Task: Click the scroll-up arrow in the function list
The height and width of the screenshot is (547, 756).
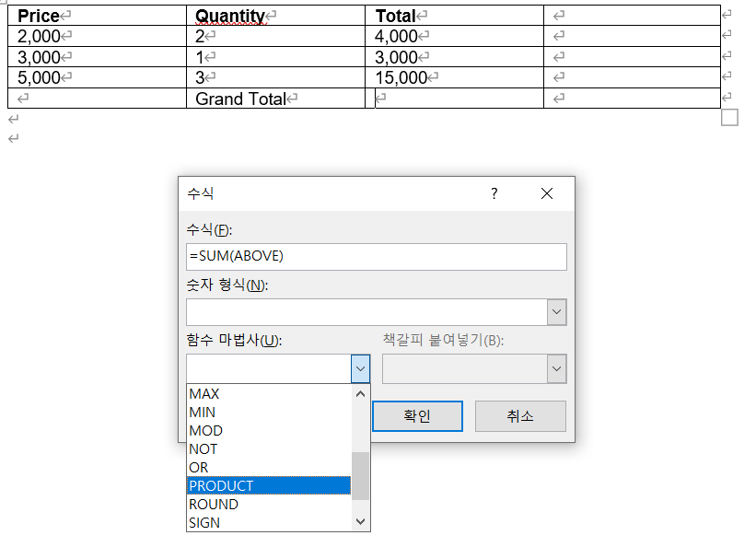Action: pyautogui.click(x=361, y=392)
